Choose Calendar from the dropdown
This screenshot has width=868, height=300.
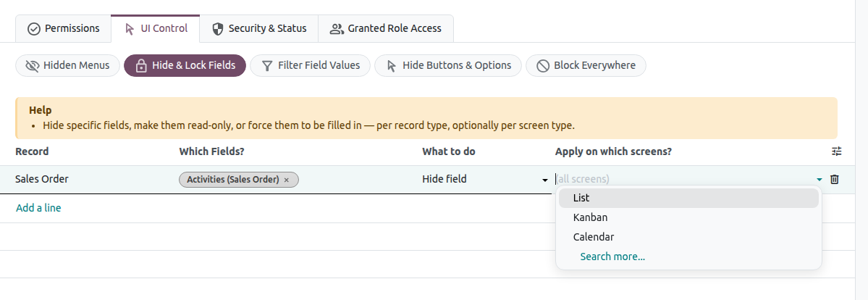coord(688,237)
